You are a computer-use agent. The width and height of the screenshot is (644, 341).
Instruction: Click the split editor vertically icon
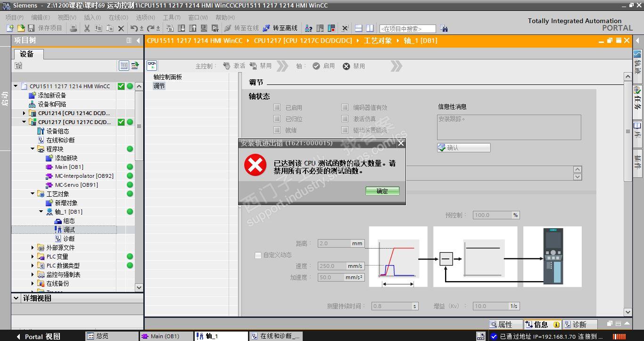370,28
